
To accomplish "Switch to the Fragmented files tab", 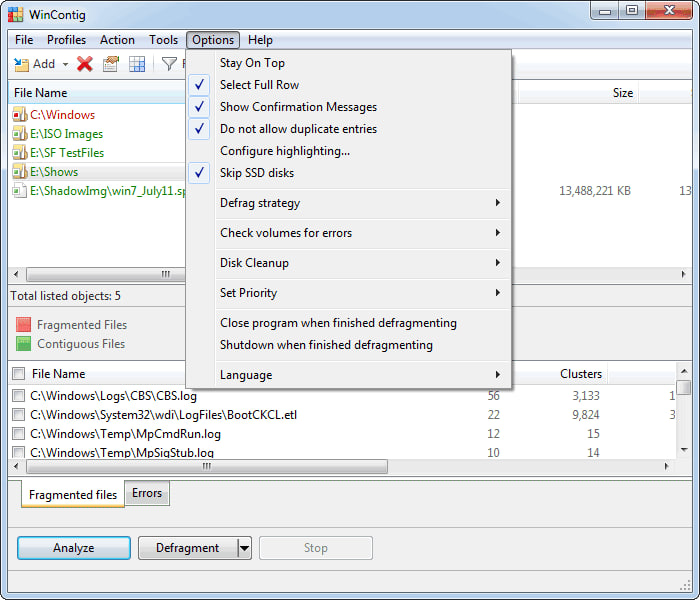I will (x=73, y=494).
